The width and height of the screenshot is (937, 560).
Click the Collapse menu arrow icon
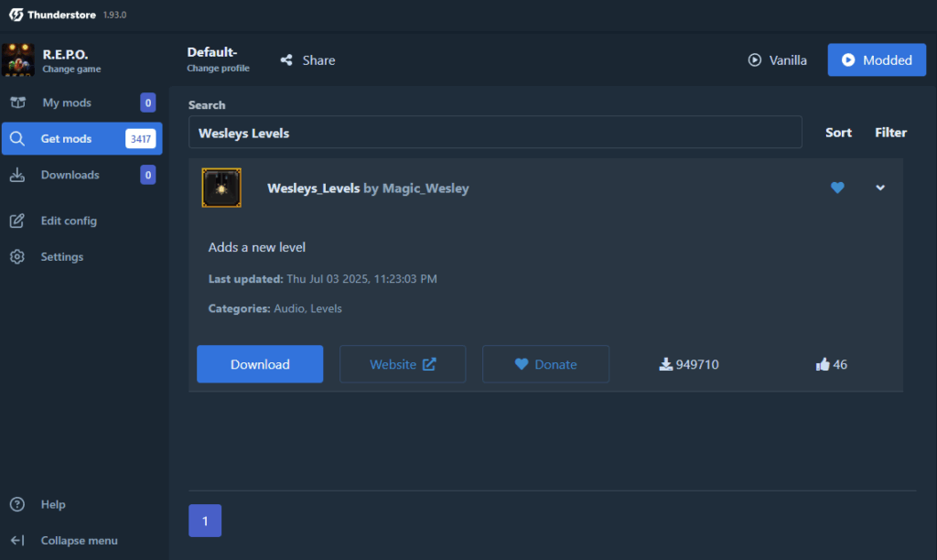(17, 540)
